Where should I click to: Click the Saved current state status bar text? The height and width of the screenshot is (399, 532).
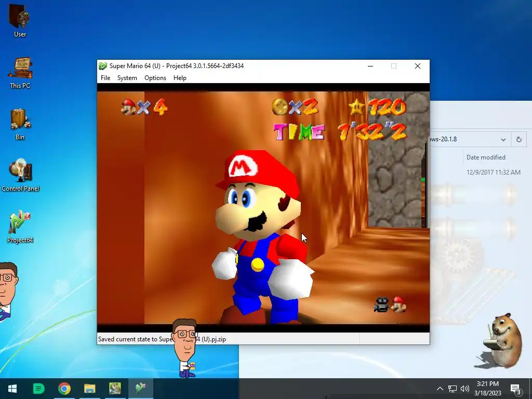tap(162, 339)
